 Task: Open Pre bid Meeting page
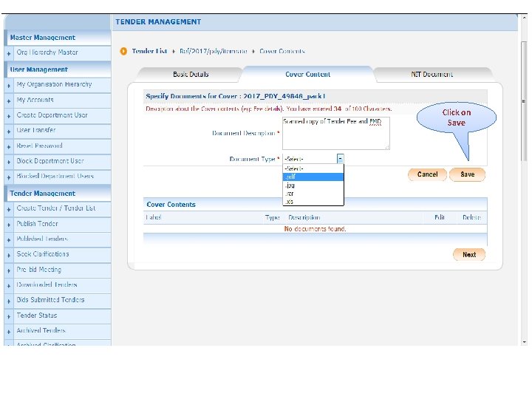click(x=39, y=270)
